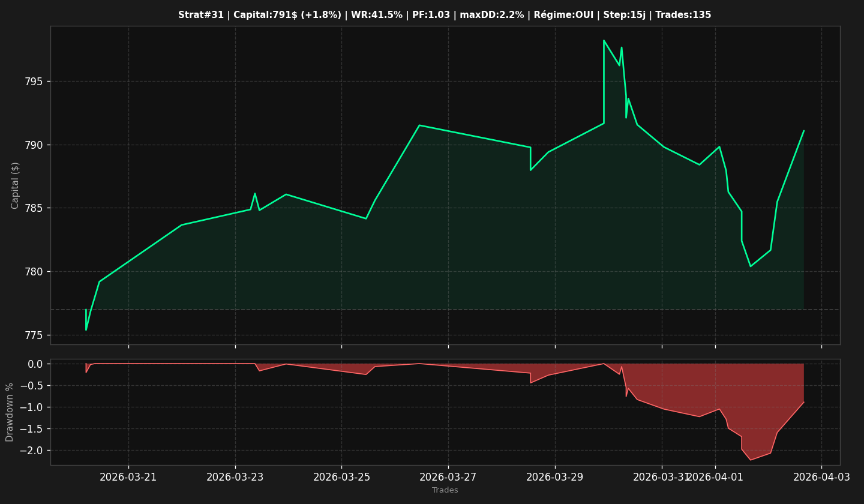Click the 795 tick on Capital axis
Image resolution: width=864 pixels, height=504 pixels.
(x=33, y=82)
